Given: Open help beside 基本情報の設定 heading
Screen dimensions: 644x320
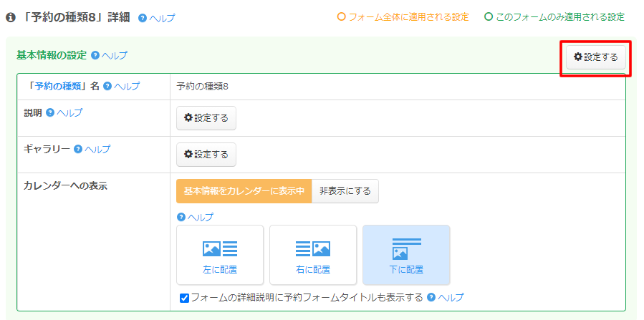Looking at the screenshot, I should pyautogui.click(x=110, y=55).
